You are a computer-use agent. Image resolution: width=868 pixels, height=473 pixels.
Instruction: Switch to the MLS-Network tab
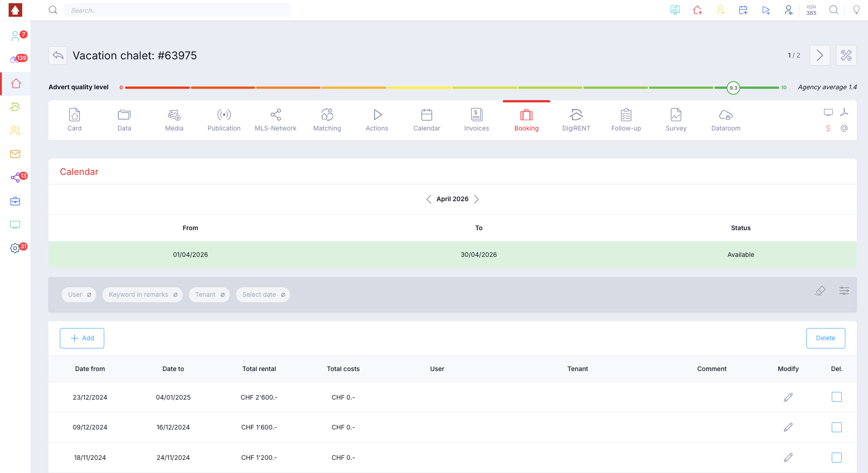coord(276,120)
